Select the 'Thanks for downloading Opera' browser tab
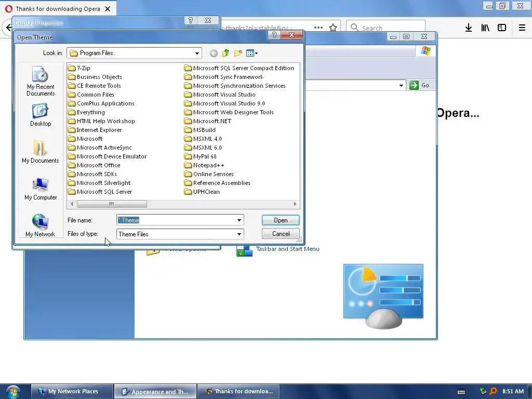This screenshot has width=532, height=399. coord(58,9)
